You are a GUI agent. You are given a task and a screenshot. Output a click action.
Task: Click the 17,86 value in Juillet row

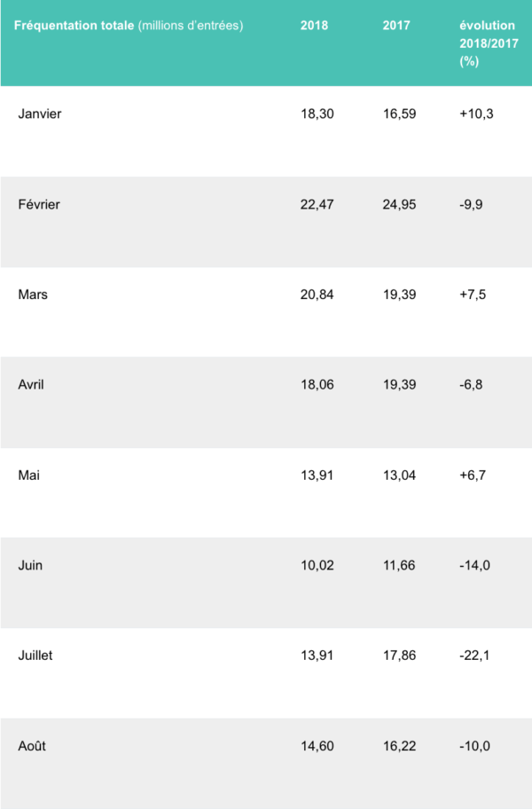(x=399, y=656)
